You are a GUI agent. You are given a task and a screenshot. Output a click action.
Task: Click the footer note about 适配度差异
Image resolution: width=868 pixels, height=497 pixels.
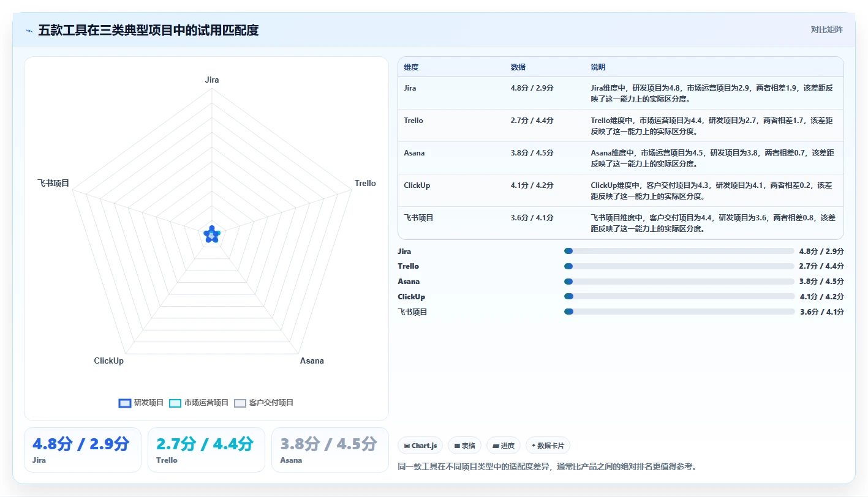548,467
